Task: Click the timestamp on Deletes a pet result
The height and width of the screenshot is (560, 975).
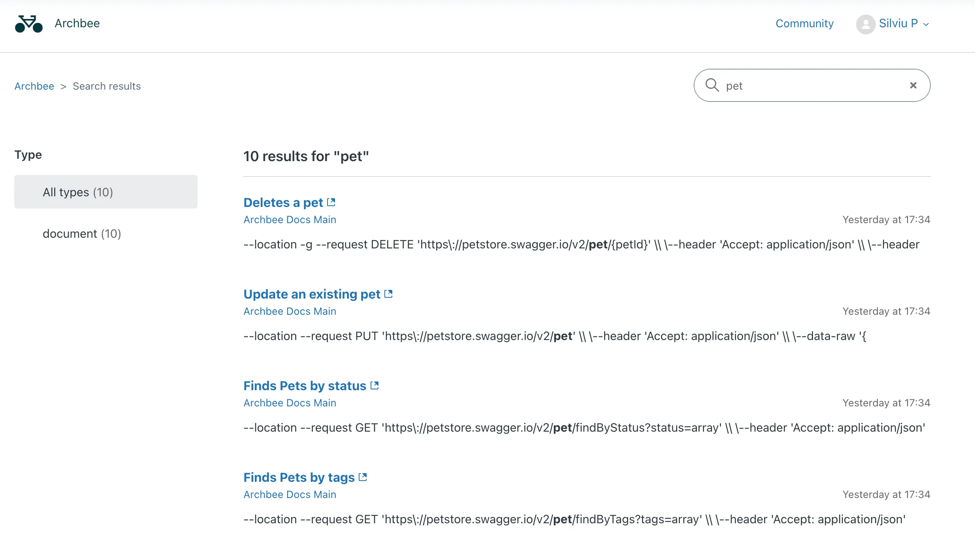Action: pyautogui.click(x=887, y=220)
